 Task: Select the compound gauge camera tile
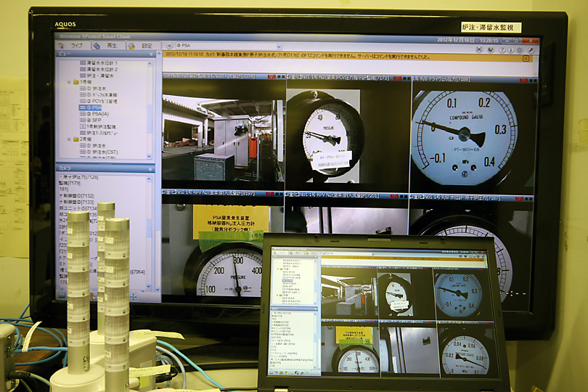pyautogui.click(x=473, y=133)
